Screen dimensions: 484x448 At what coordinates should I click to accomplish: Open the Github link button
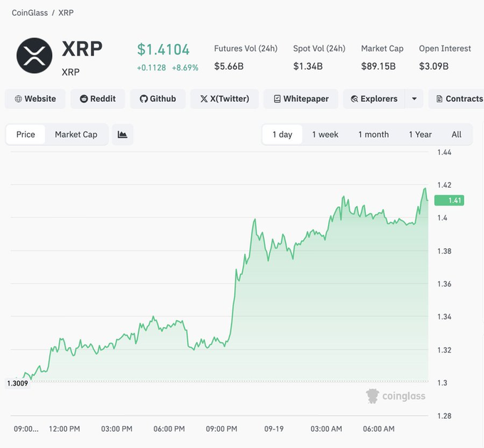[158, 99]
